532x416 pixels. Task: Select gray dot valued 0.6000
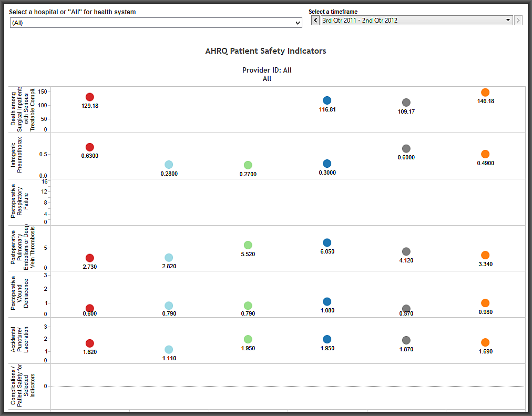point(406,149)
